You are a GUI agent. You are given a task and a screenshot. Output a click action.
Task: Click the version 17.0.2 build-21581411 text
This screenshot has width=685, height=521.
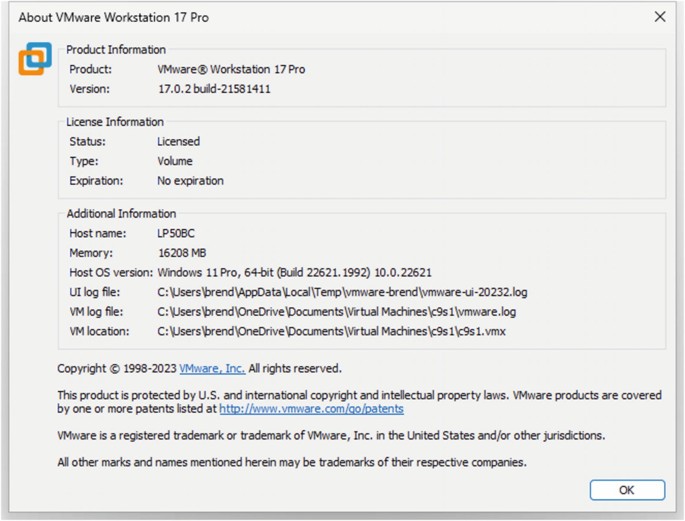pos(214,89)
